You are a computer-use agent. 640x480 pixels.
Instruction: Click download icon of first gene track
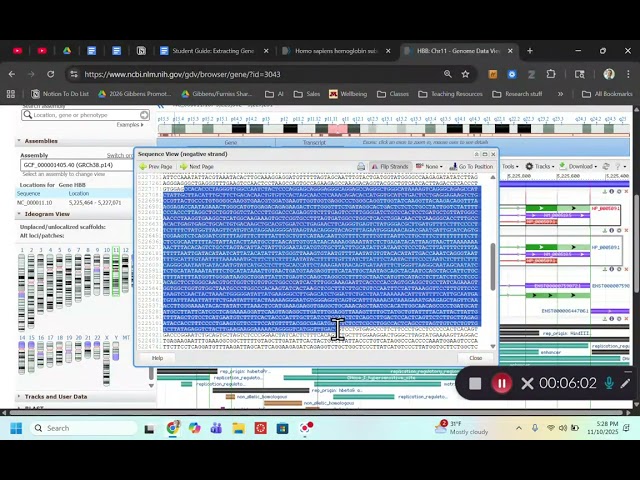[x=604, y=191]
